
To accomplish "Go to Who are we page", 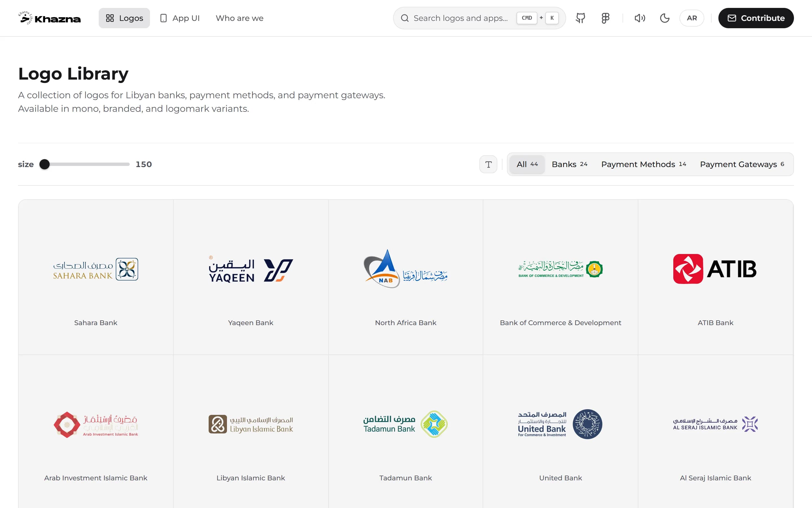I will [x=240, y=18].
